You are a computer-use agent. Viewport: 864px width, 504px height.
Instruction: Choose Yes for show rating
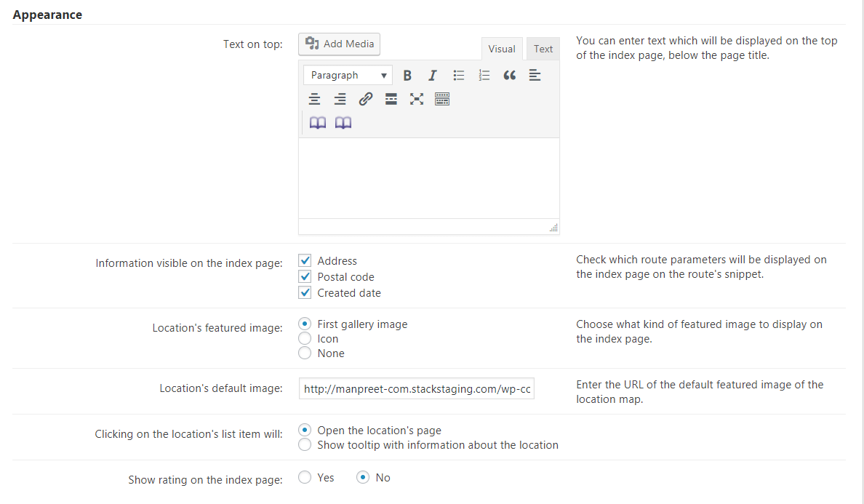click(x=305, y=478)
